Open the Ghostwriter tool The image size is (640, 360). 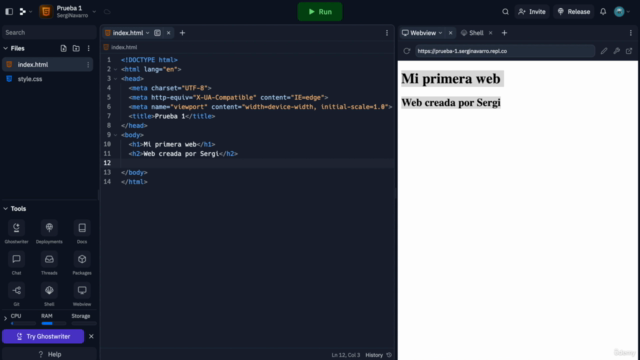[16, 231]
